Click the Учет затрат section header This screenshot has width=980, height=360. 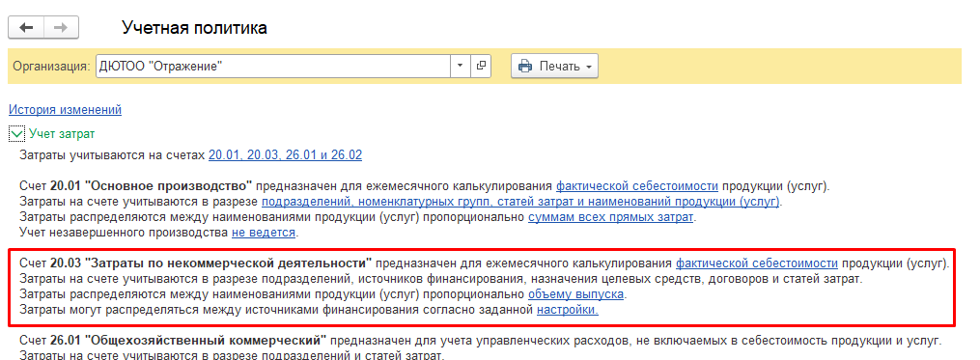[x=62, y=134]
